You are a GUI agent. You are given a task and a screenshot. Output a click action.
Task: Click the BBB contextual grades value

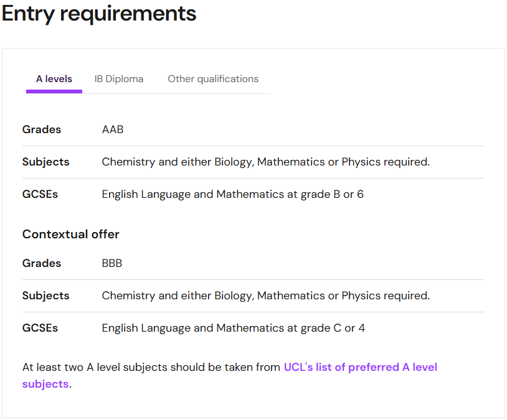pos(112,263)
